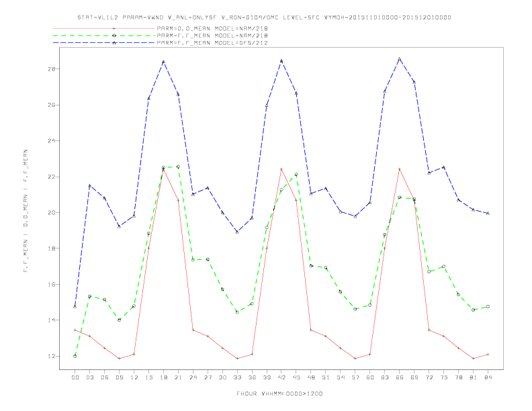Click x-axis tick label 39
Viewport: 532px width, 411px height.
click(267, 377)
